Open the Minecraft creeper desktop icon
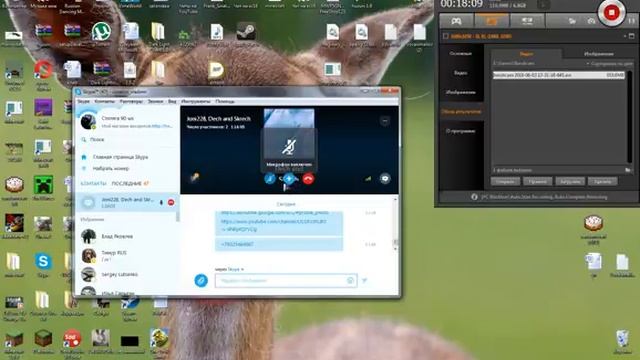The width and height of the screenshot is (640, 360). (x=43, y=185)
